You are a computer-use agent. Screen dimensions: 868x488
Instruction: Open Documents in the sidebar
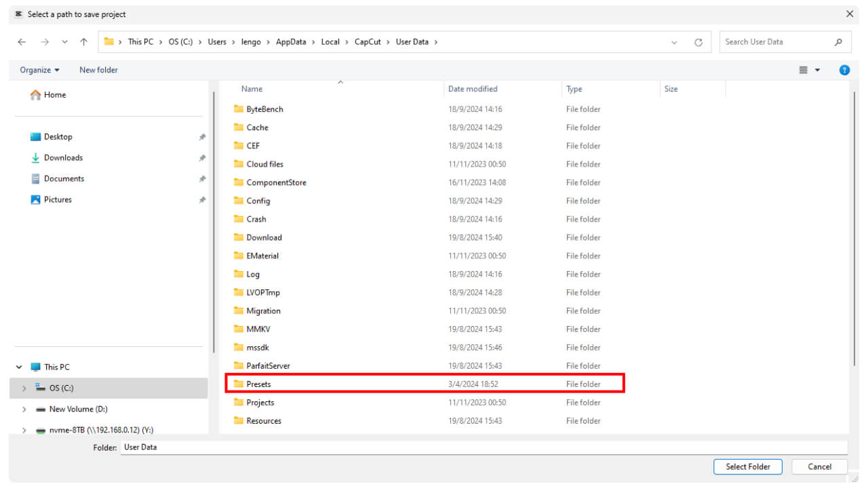click(58, 179)
